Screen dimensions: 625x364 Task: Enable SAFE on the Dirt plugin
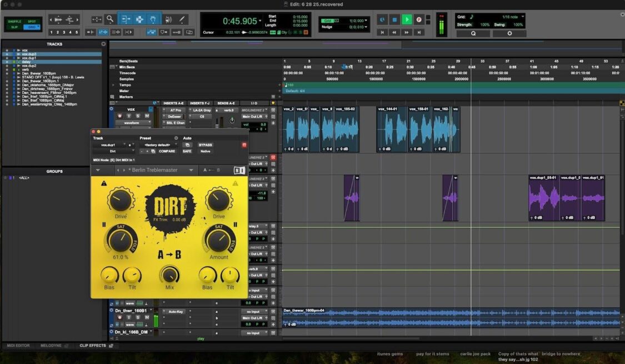(187, 151)
